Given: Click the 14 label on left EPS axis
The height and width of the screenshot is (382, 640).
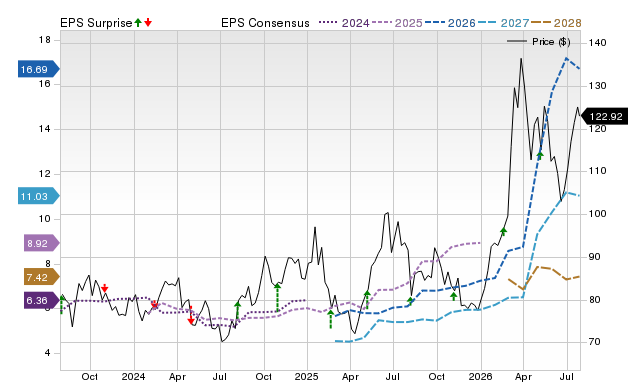Looking at the screenshot, I should (45, 129).
